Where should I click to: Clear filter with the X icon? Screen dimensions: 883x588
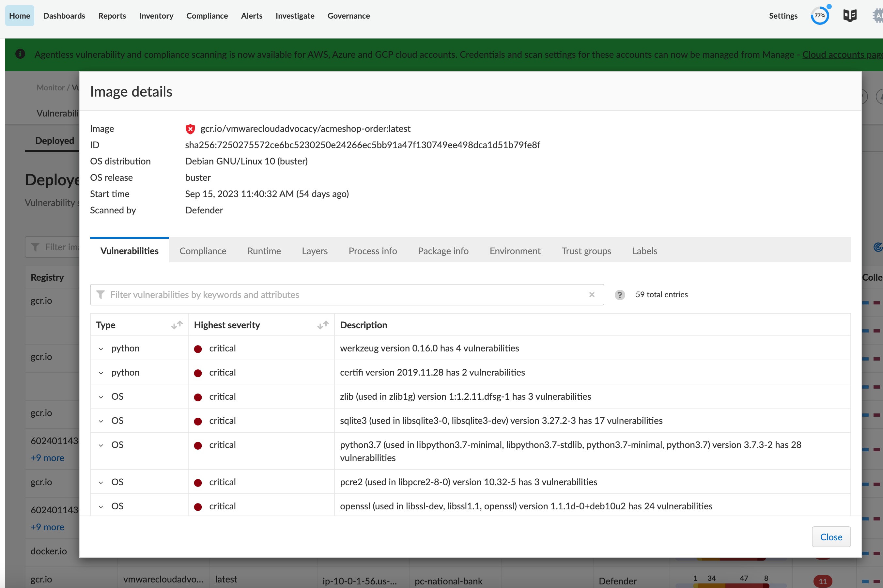[592, 295]
